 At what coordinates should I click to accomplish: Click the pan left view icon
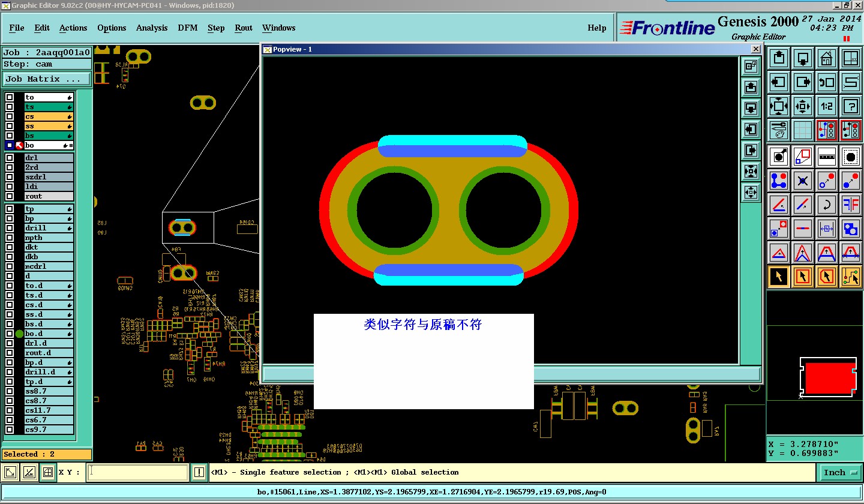779,82
